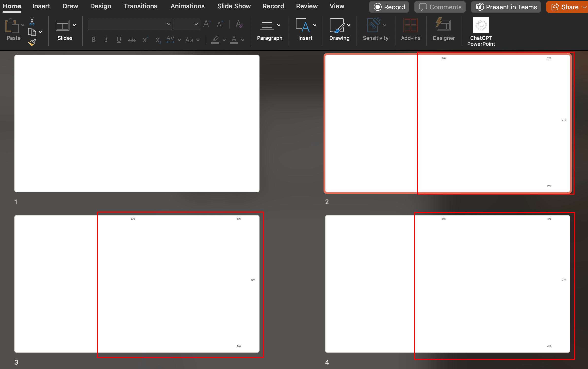This screenshot has height=369, width=588.
Task: Click the Format Painter brush icon
Action: pos(32,43)
